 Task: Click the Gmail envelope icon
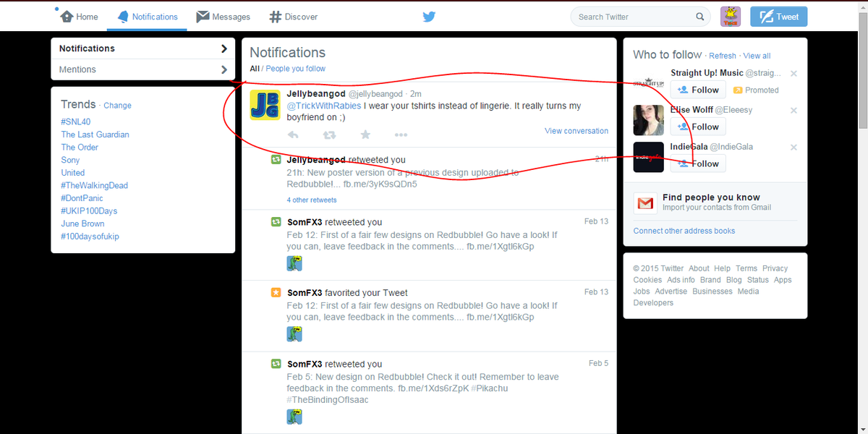coord(644,203)
